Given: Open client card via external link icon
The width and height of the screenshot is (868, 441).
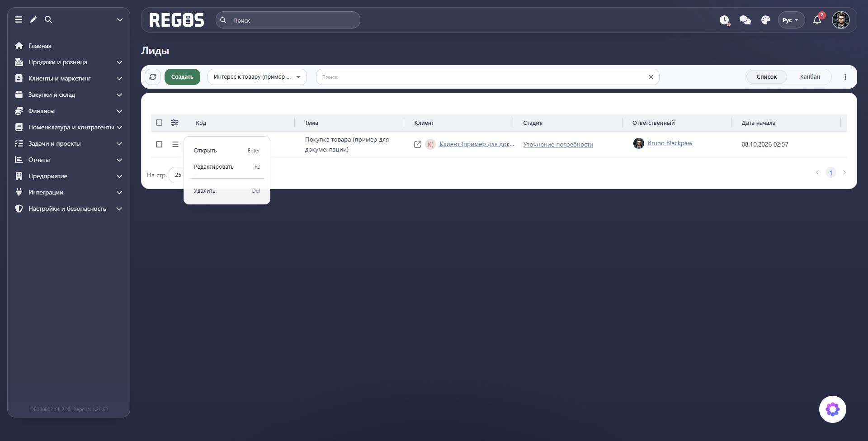Looking at the screenshot, I should (418, 144).
